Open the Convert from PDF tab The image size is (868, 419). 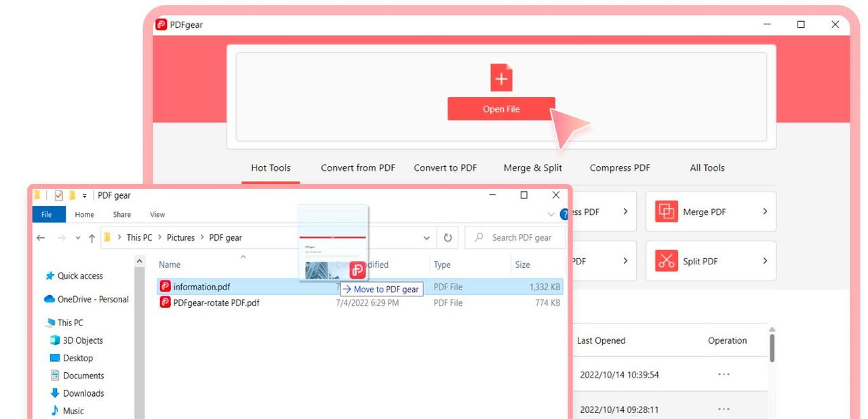tap(358, 168)
